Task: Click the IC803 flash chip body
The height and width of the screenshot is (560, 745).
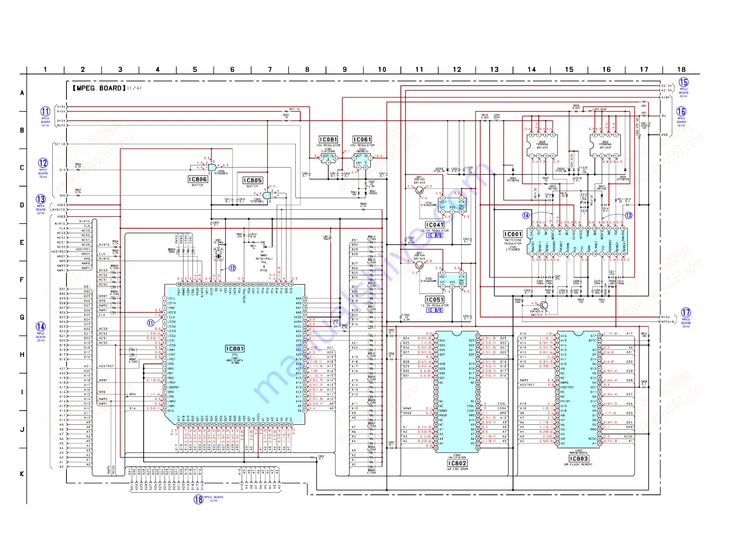Action: [578, 389]
